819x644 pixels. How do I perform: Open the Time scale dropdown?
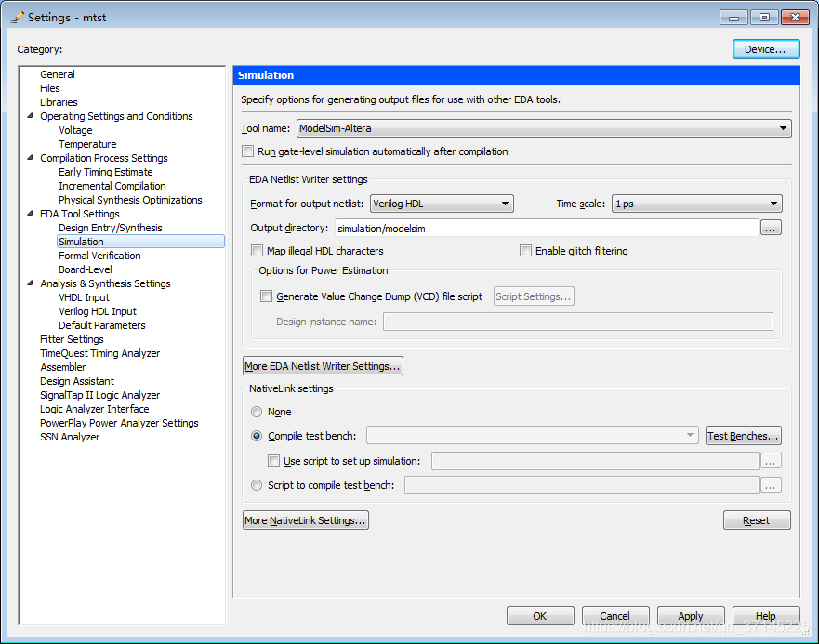point(697,204)
